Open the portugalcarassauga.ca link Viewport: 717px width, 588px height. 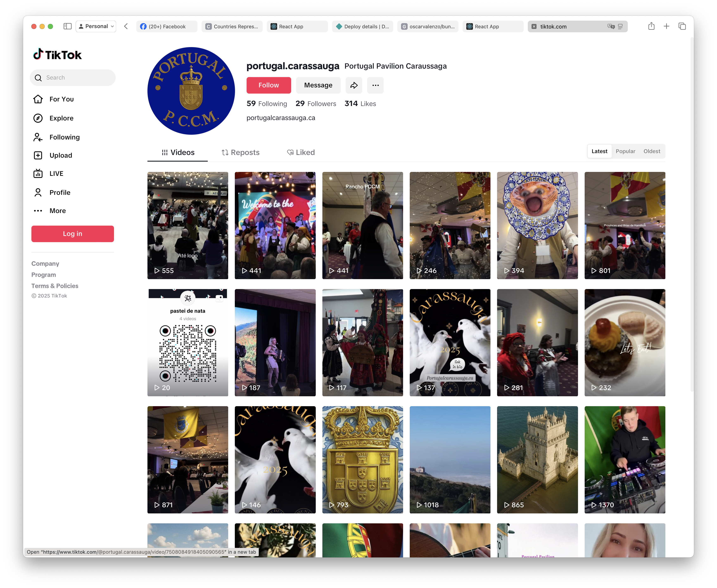point(281,118)
